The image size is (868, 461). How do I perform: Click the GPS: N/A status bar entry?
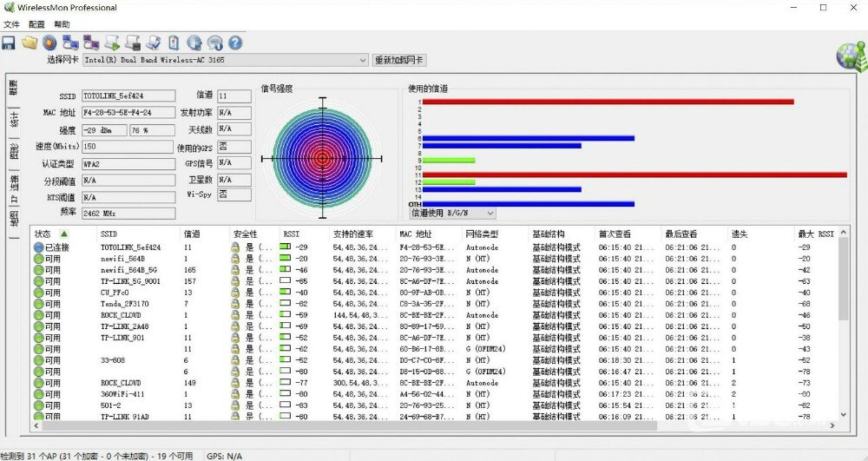225,456
